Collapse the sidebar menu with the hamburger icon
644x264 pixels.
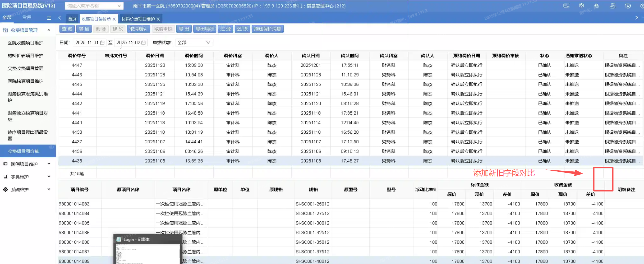(x=49, y=18)
